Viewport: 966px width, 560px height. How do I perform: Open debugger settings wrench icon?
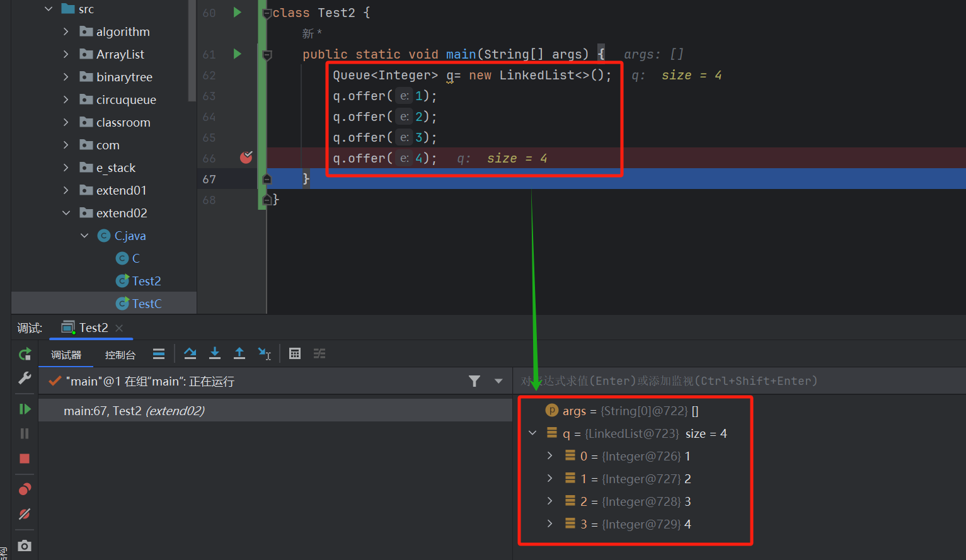(25, 378)
